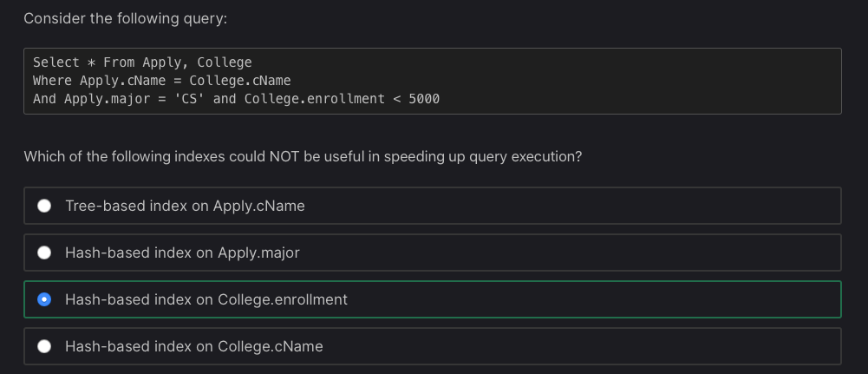
Task: Click the "Consider the following query:" heading text
Action: [x=125, y=18]
